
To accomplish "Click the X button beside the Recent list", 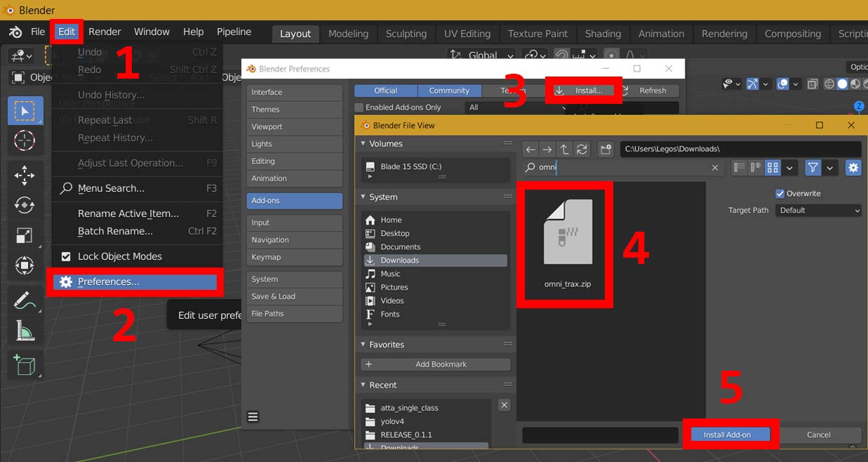I will pos(504,405).
